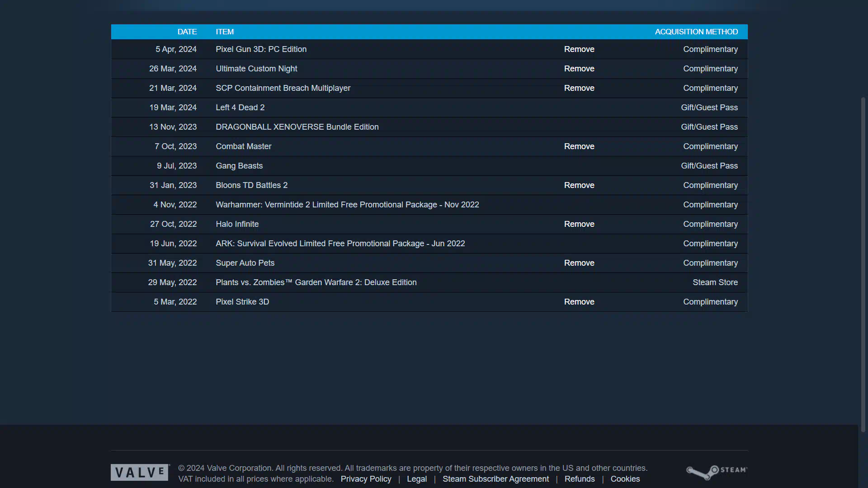Image resolution: width=868 pixels, height=488 pixels.
Task: Open the Legal footer link
Action: tap(417, 479)
